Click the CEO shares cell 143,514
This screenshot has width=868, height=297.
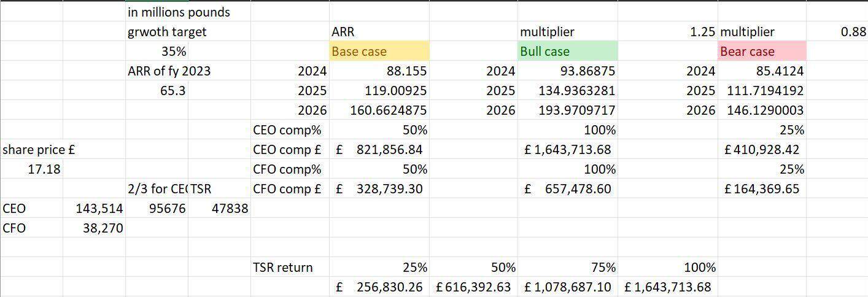(x=99, y=209)
